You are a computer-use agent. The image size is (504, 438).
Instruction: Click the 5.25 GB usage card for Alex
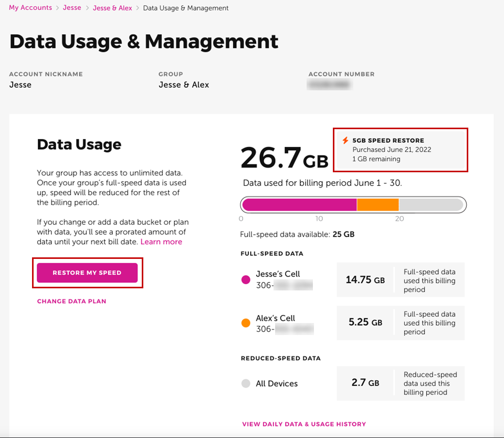(401, 323)
